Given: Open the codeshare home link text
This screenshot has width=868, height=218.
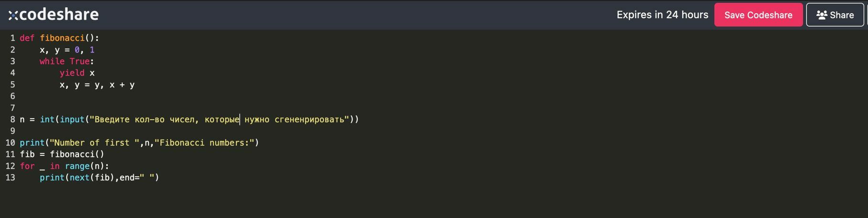Looking at the screenshot, I should pyautogui.click(x=59, y=15).
